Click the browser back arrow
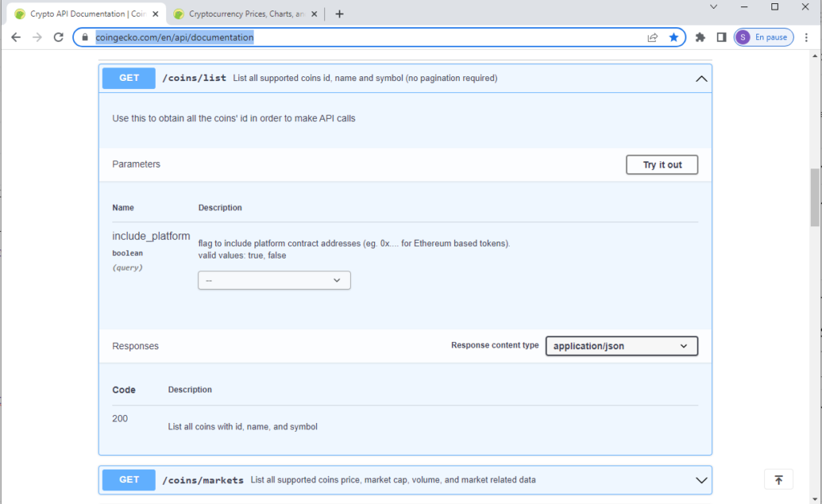The width and height of the screenshot is (822, 504). (x=16, y=37)
